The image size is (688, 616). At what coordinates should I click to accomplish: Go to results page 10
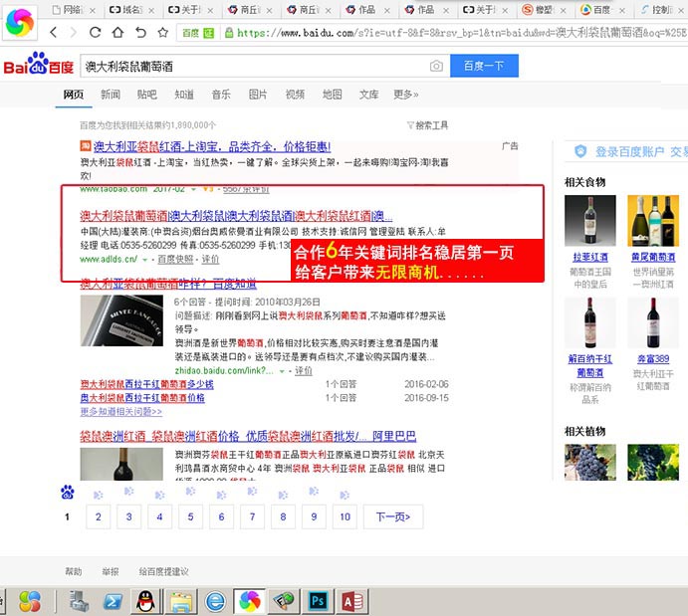click(x=344, y=516)
